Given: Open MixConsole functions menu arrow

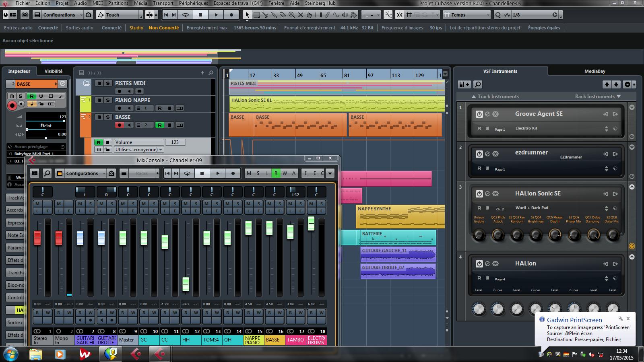Looking at the screenshot, I should tap(330, 173).
